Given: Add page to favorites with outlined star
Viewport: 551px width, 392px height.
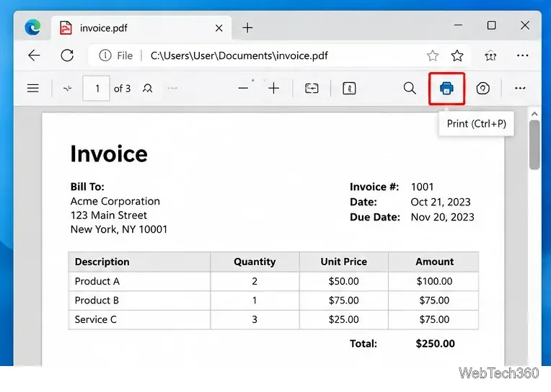Looking at the screenshot, I should pyautogui.click(x=433, y=55).
